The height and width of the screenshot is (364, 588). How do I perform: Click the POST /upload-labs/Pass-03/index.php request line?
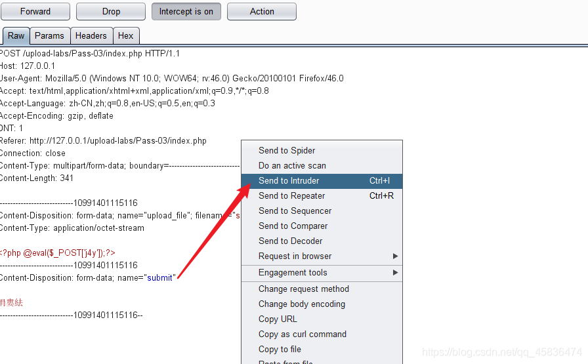(90, 54)
